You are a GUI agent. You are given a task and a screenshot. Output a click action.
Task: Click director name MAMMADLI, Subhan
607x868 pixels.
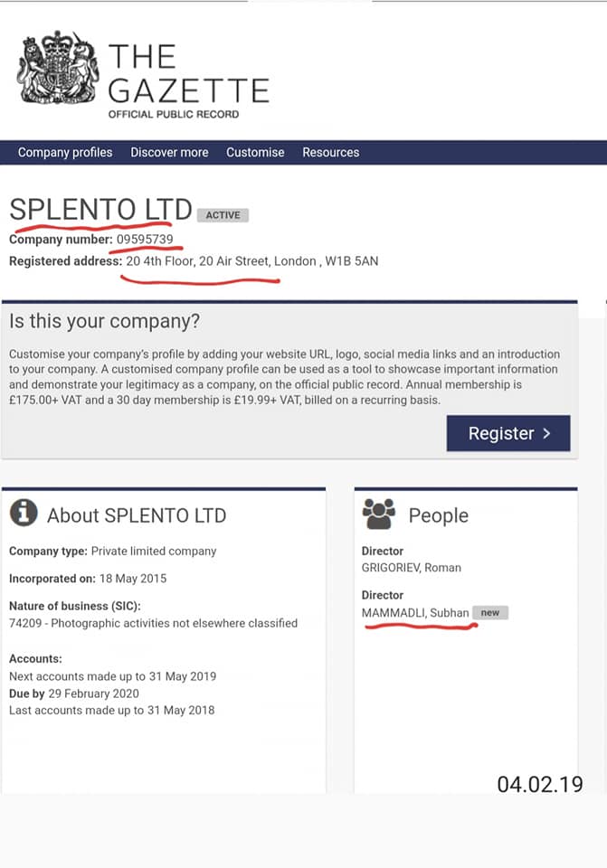415,613
